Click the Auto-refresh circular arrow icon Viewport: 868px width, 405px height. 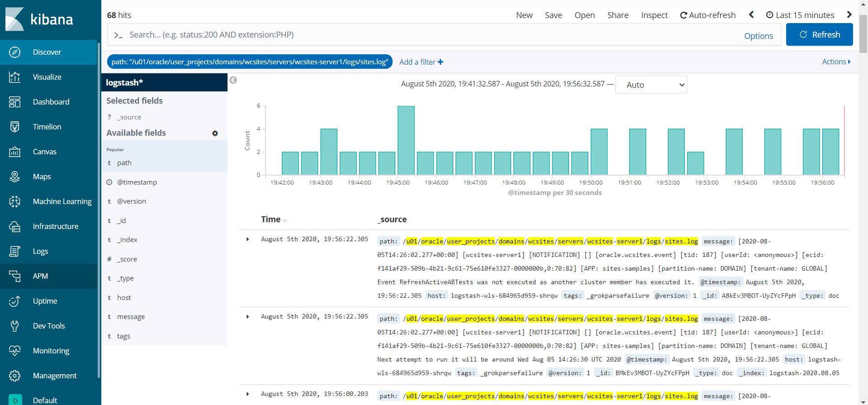[683, 15]
